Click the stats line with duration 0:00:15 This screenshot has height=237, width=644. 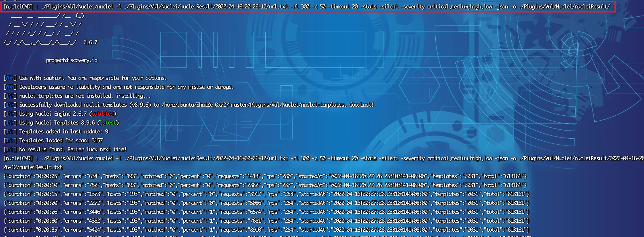pos(266,194)
